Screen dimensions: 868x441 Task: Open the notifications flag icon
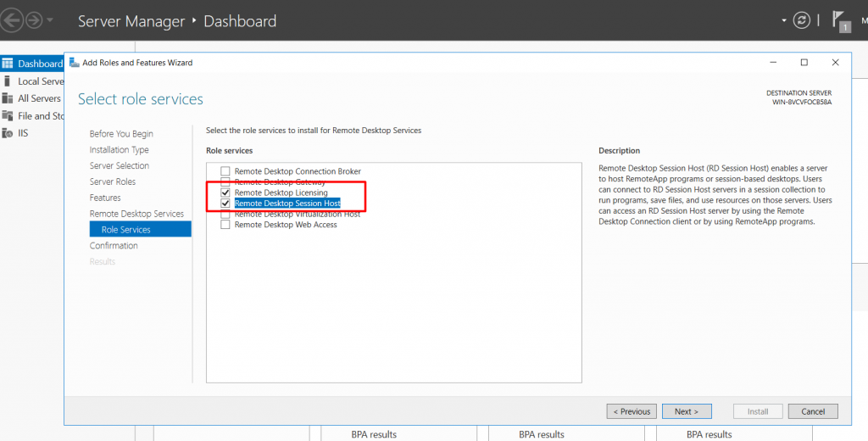coord(840,20)
